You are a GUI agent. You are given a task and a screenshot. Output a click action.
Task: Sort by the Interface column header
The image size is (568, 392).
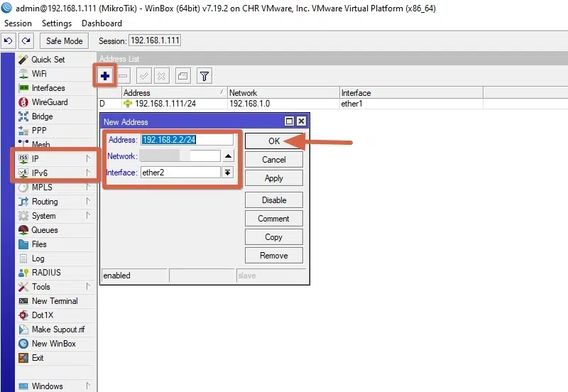411,93
